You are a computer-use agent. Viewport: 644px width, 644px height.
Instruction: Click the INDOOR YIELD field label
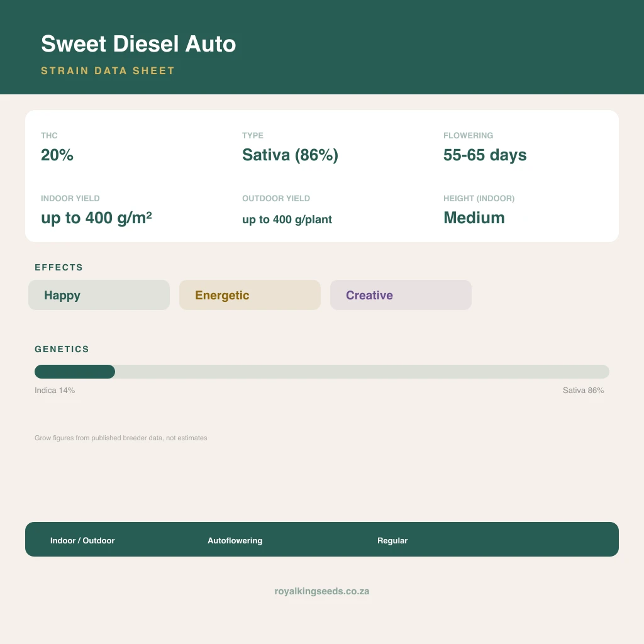coord(70,198)
